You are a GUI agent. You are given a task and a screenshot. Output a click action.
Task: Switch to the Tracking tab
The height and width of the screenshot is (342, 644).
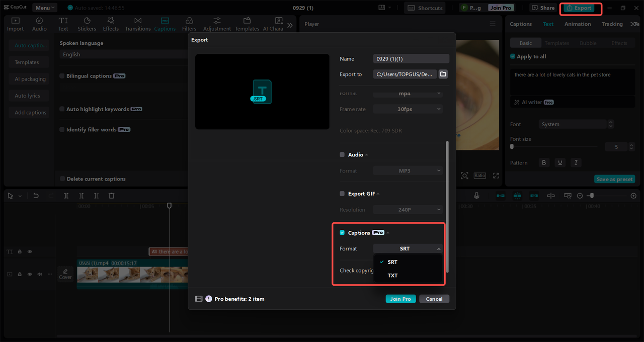click(x=612, y=24)
